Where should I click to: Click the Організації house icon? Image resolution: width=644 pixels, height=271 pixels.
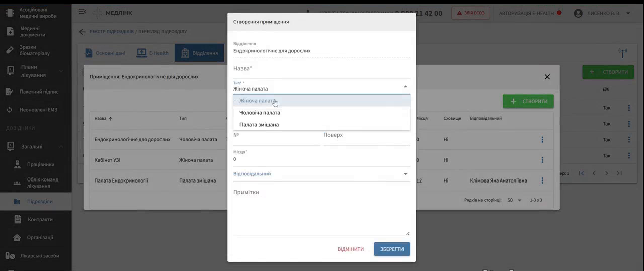point(17,237)
